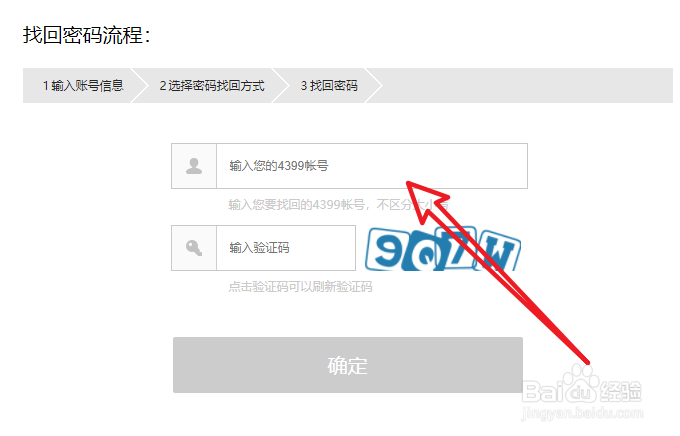Click the red arrow head annotation
This screenshot has height=436, width=680.
point(427,198)
